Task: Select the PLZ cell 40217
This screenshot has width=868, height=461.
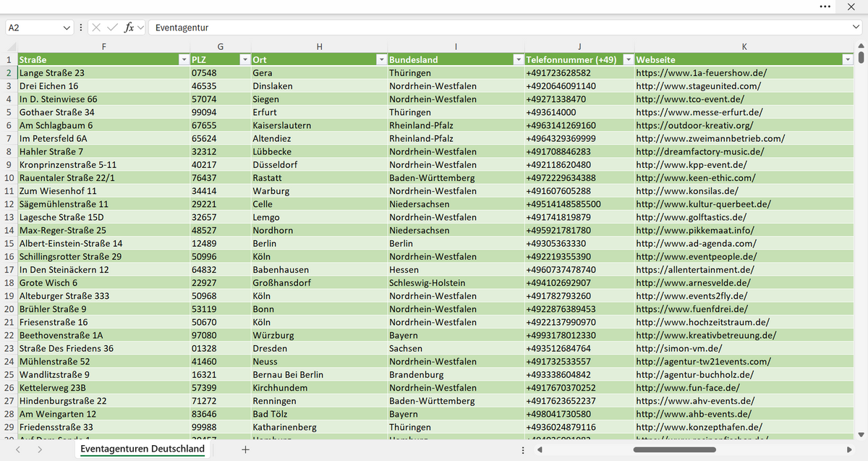Action: (220, 165)
